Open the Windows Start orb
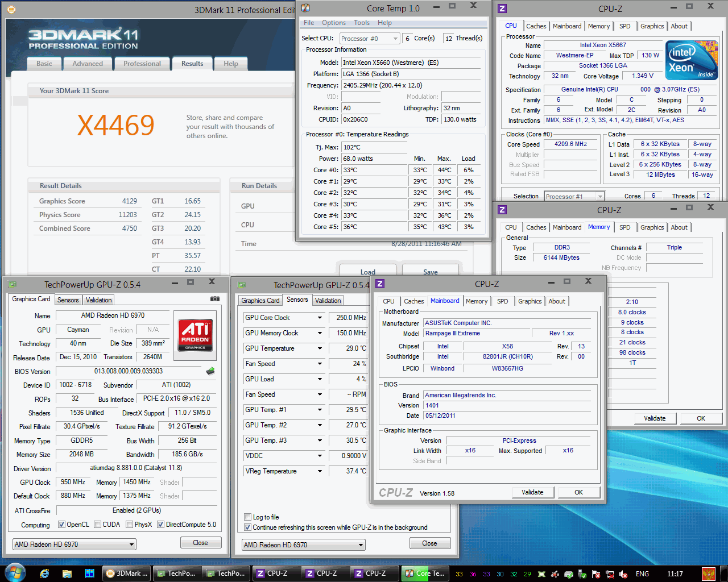The width and height of the screenshot is (728, 582). 15,573
